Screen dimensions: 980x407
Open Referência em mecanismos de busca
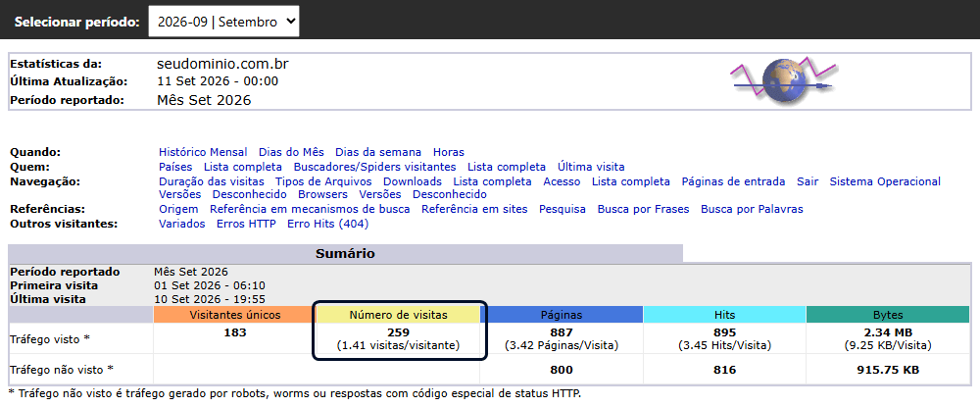[310, 210]
